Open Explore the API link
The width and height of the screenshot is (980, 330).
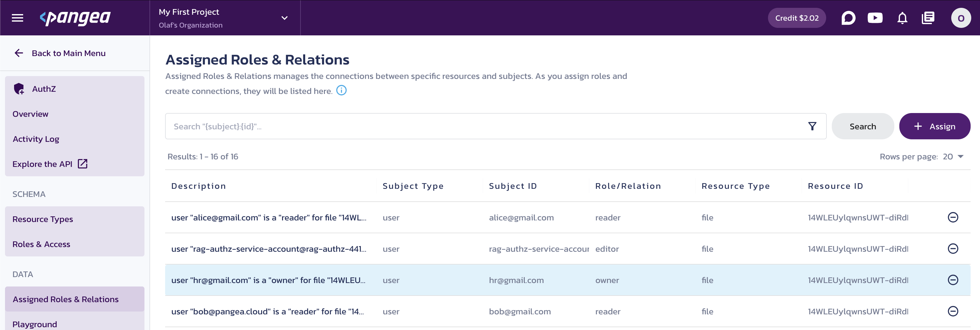[x=42, y=164]
